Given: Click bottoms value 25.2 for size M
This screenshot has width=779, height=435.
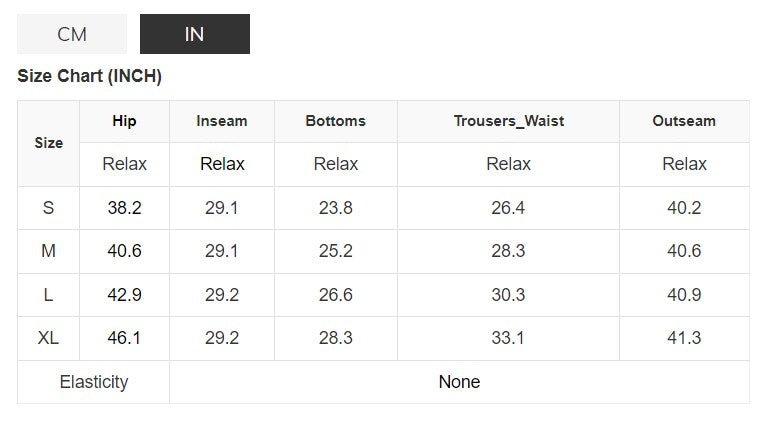Looking at the screenshot, I should pyautogui.click(x=335, y=251).
